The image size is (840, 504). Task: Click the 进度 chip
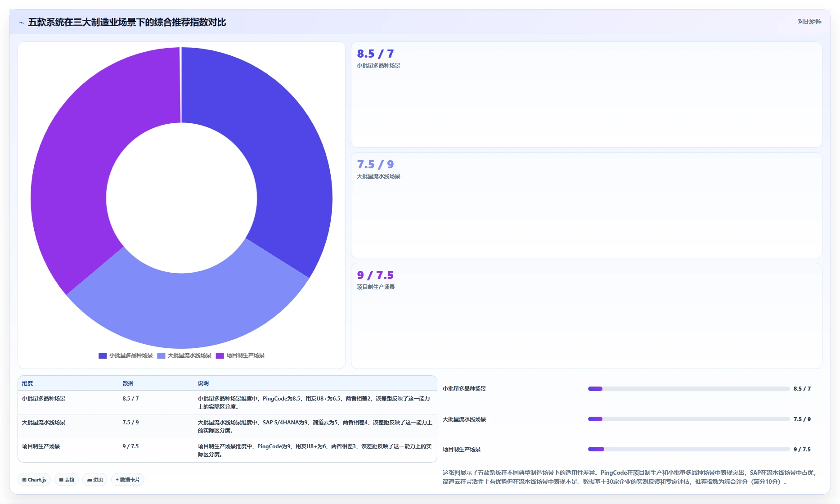tap(95, 480)
